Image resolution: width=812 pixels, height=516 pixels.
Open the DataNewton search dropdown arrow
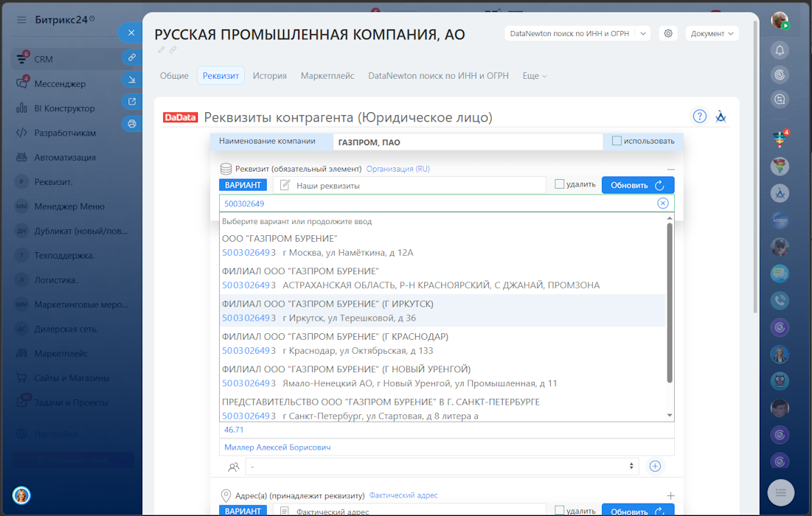(x=643, y=33)
